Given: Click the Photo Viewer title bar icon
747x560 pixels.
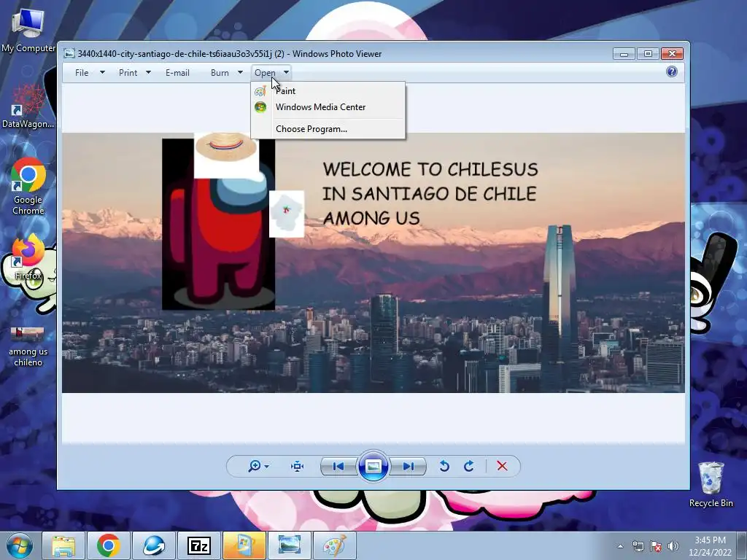Looking at the screenshot, I should [x=69, y=53].
